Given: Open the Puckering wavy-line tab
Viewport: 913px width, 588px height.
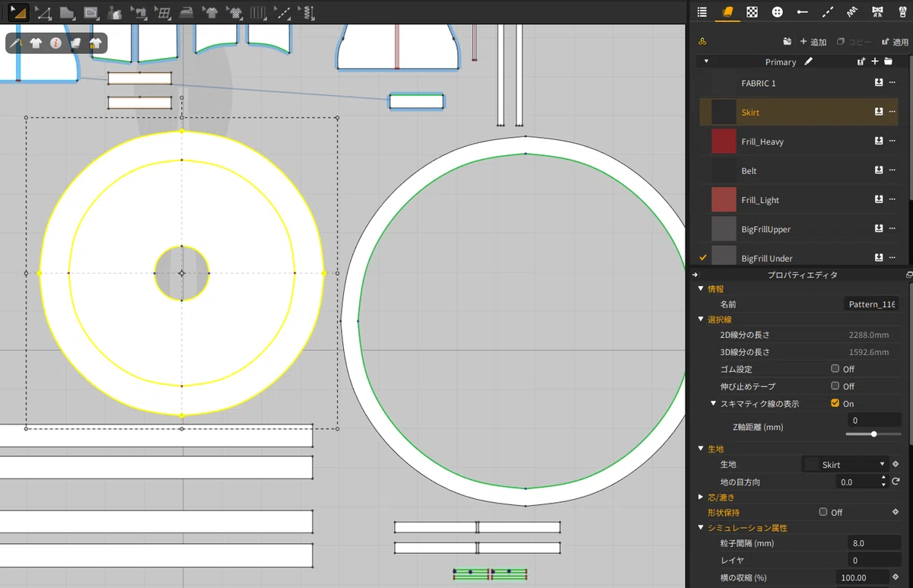Looking at the screenshot, I should click(852, 11).
